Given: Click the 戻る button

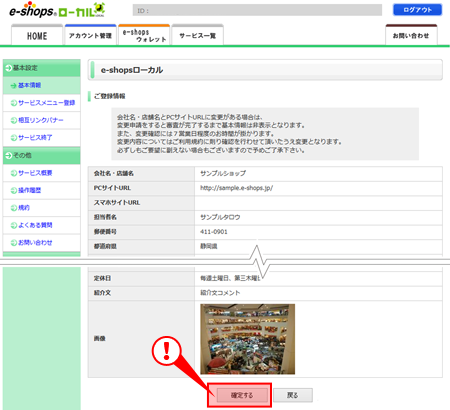Looking at the screenshot, I should tap(293, 395).
